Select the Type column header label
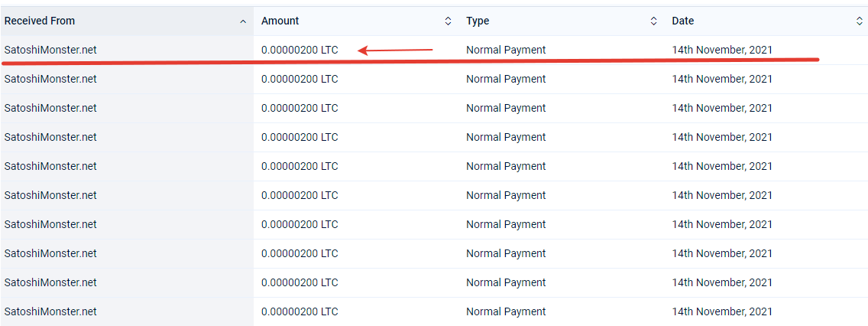The width and height of the screenshot is (868, 326). click(x=478, y=21)
